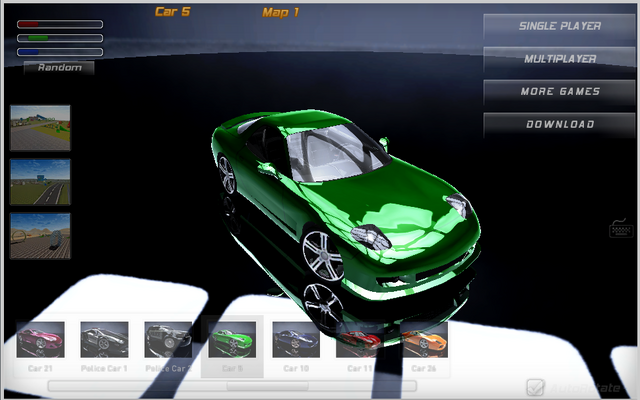Click the DOWNLOAD button

[559, 124]
